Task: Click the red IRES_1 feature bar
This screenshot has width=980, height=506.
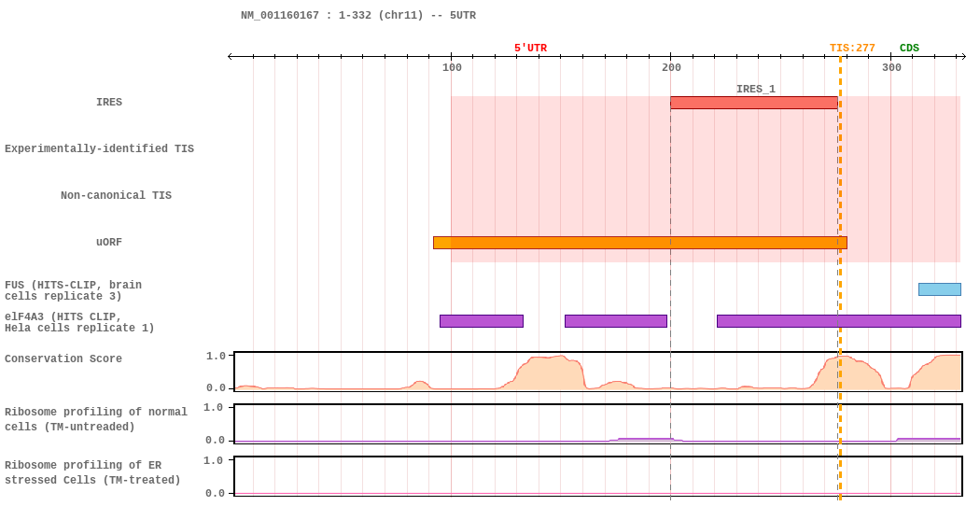Action: point(754,103)
